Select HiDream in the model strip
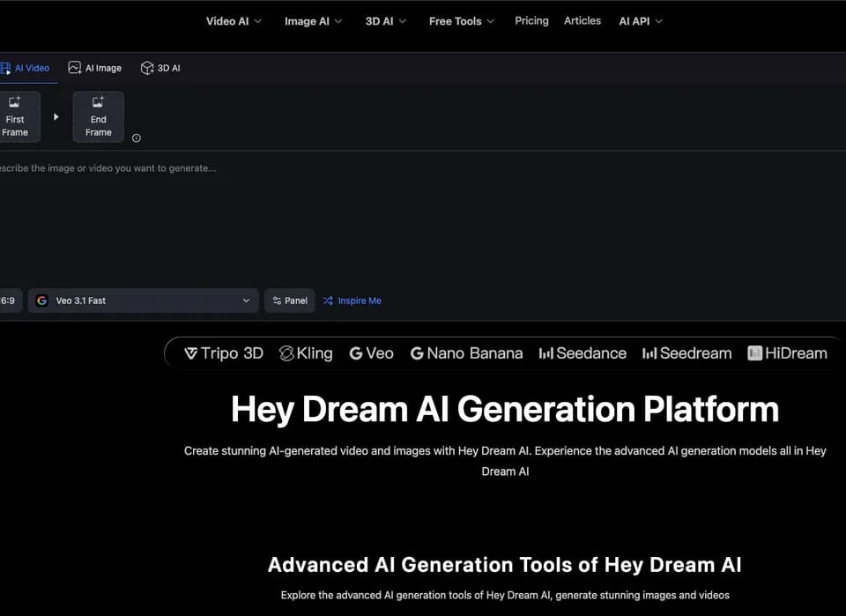 [787, 353]
